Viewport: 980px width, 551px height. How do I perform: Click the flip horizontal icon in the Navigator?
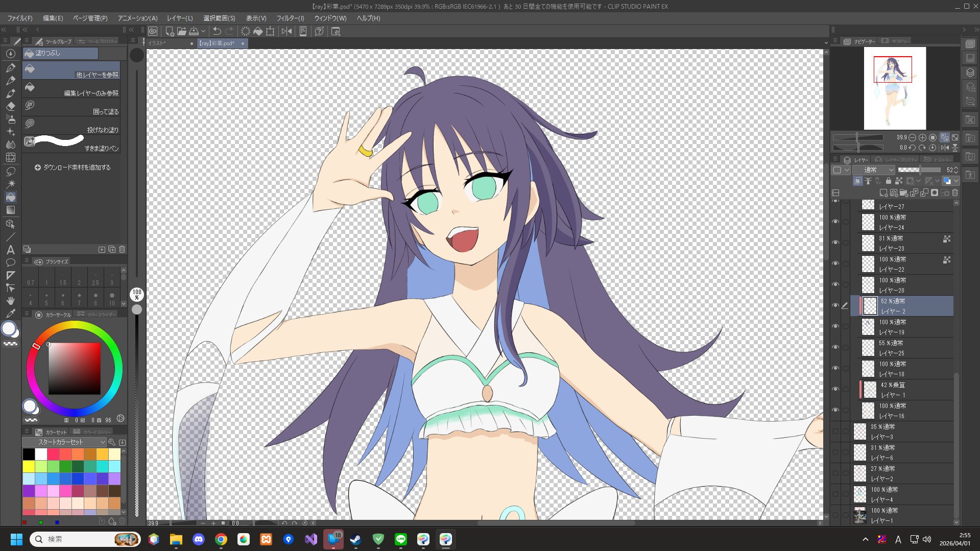pos(945,148)
